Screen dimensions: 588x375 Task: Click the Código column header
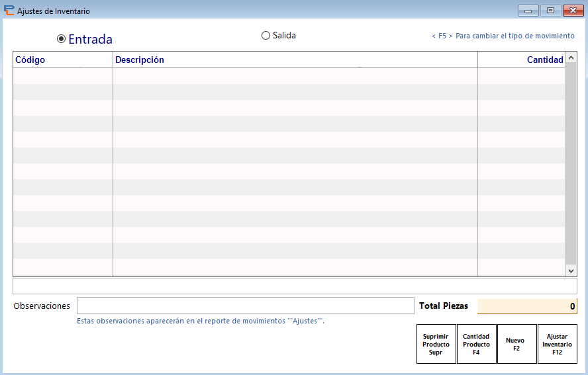click(x=63, y=60)
